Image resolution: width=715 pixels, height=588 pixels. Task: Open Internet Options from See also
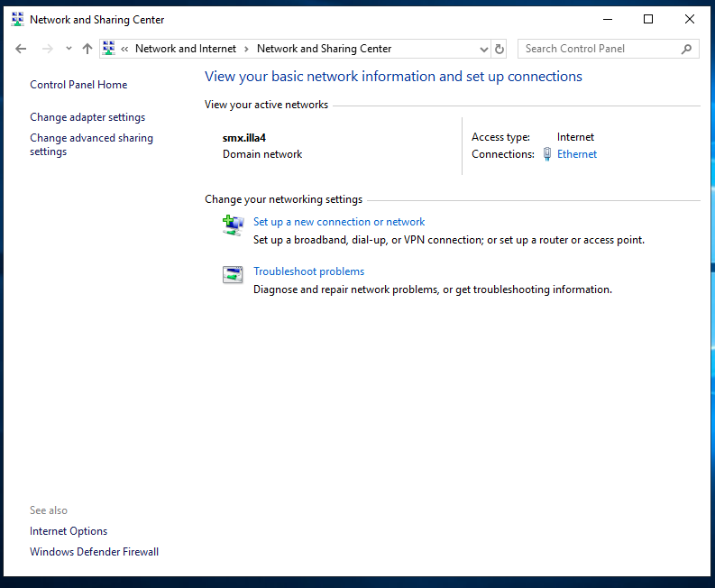[x=69, y=531]
